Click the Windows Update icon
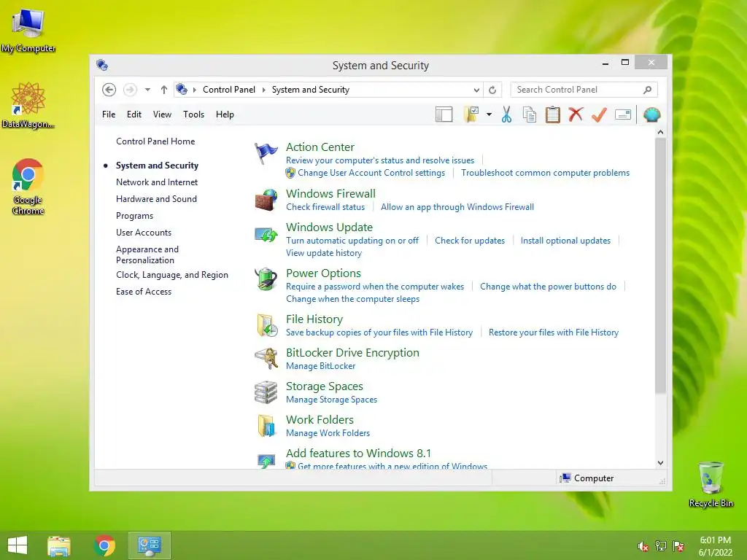The image size is (747, 560). point(266,234)
